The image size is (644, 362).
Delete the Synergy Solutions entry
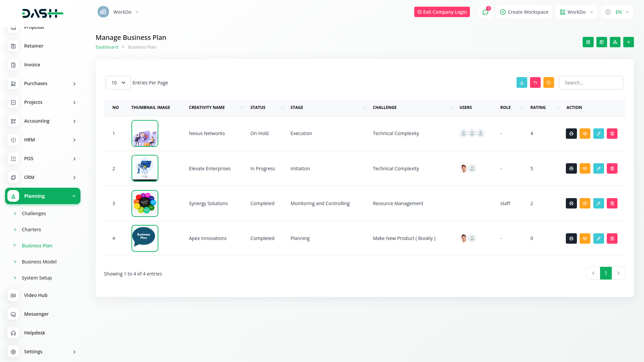click(612, 203)
